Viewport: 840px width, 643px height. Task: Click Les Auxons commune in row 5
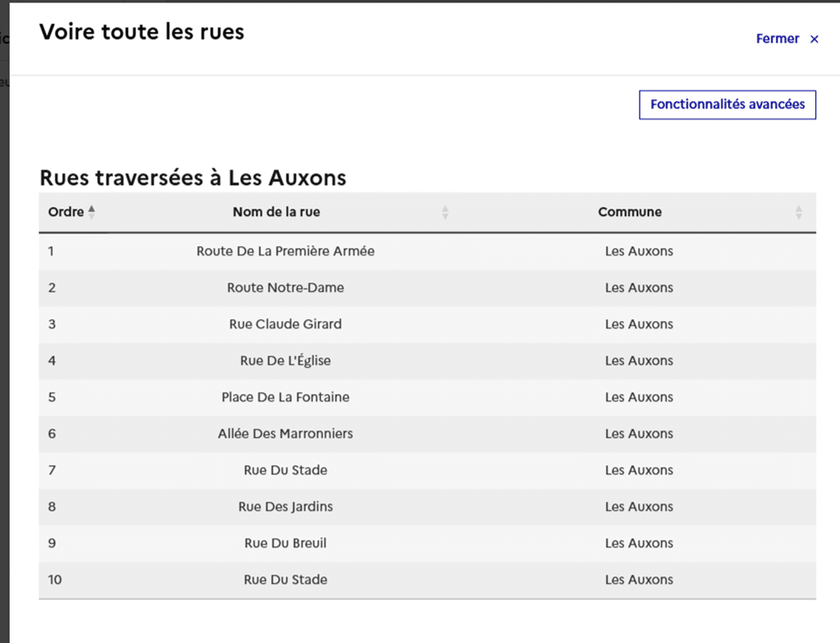click(x=639, y=397)
